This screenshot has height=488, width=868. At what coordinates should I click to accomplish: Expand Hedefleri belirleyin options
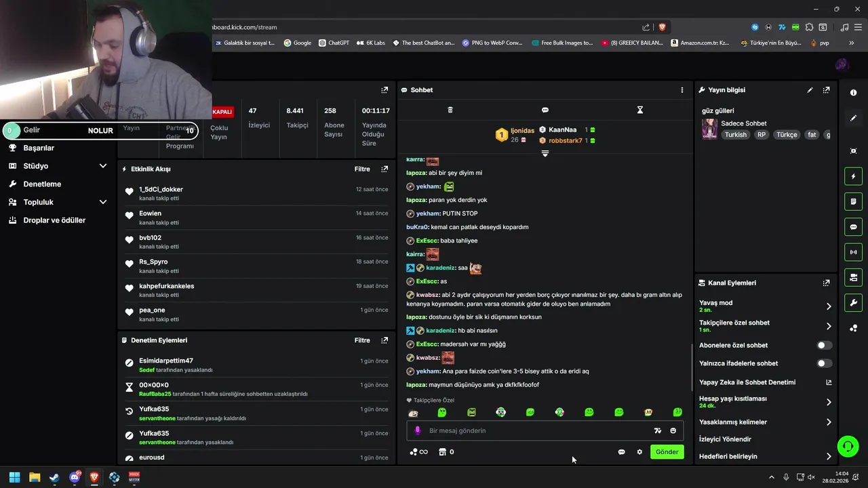(x=829, y=456)
